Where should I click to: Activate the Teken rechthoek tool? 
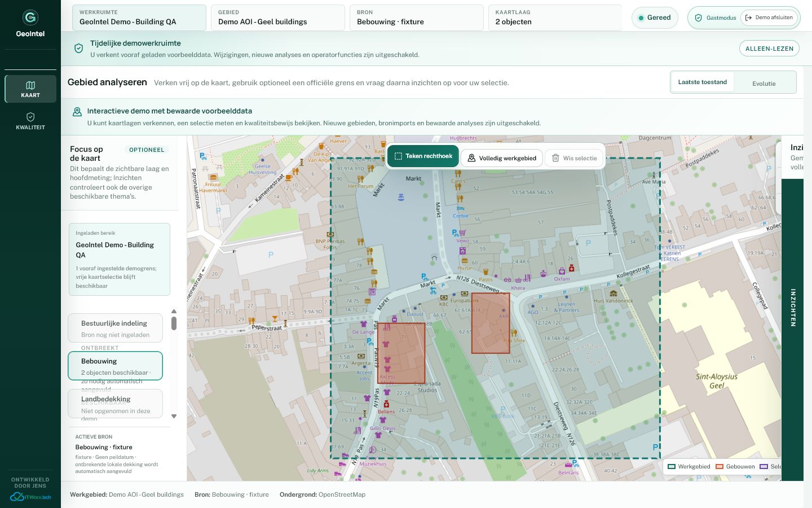click(x=423, y=156)
